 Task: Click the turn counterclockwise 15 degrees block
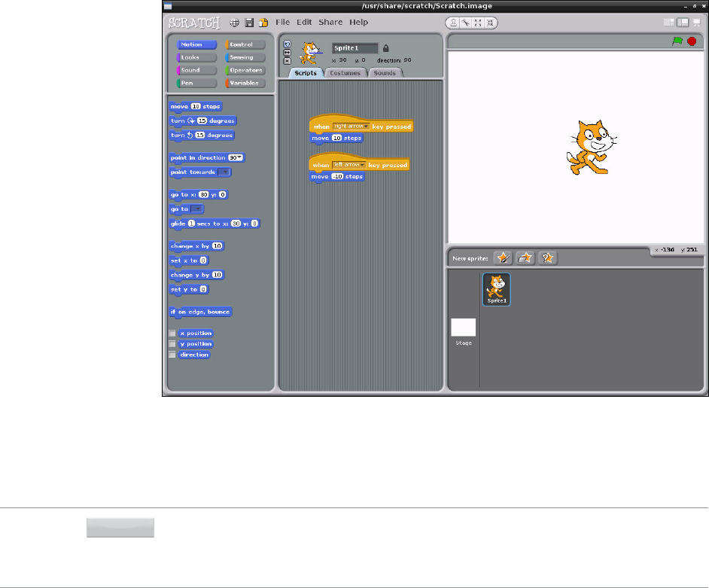[x=202, y=136]
